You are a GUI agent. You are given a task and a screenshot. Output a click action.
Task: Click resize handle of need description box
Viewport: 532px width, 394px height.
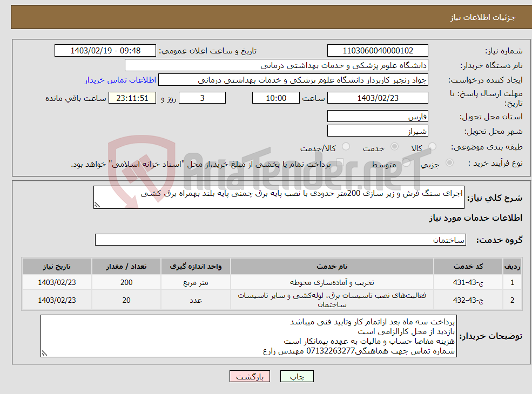[x=97, y=205]
